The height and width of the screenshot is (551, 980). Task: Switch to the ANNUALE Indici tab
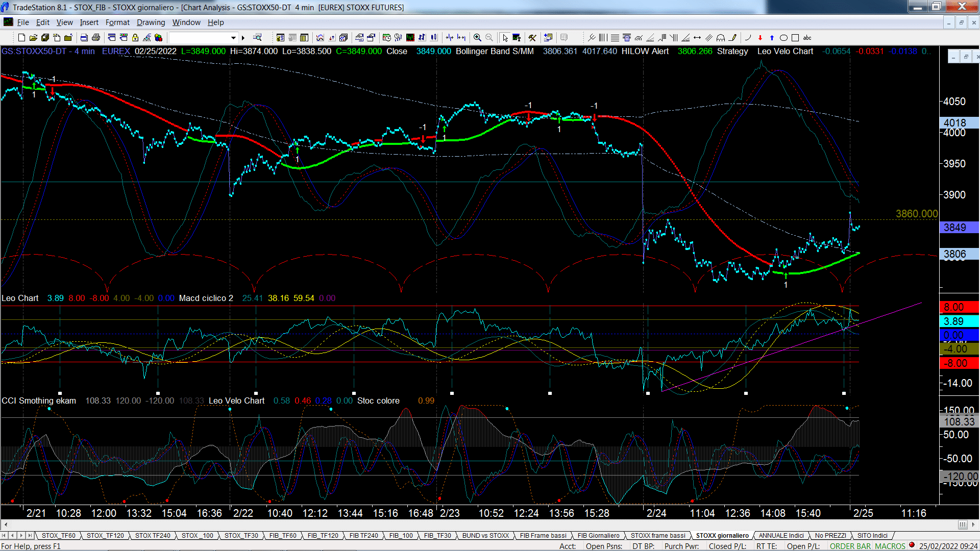point(781,535)
